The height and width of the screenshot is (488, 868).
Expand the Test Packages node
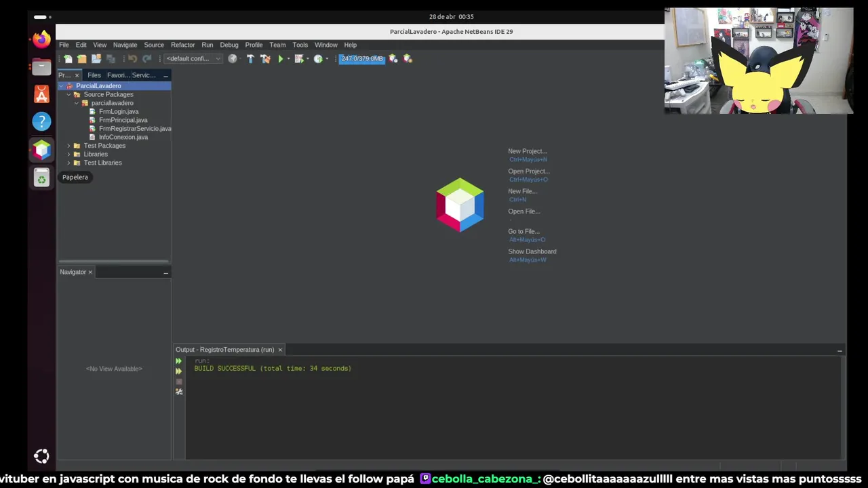[68, 146]
